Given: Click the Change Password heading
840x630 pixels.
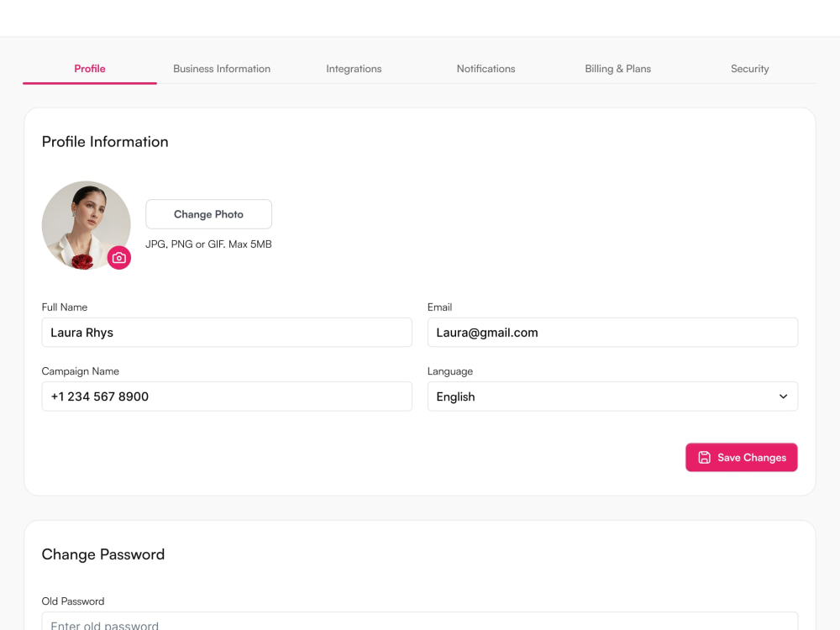Looking at the screenshot, I should pyautogui.click(x=102, y=554).
